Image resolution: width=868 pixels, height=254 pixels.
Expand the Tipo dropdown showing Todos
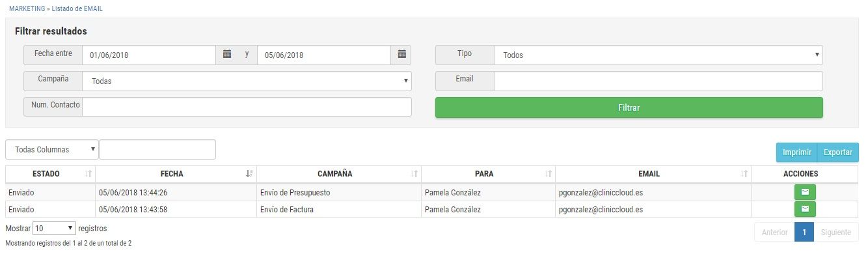pos(658,55)
